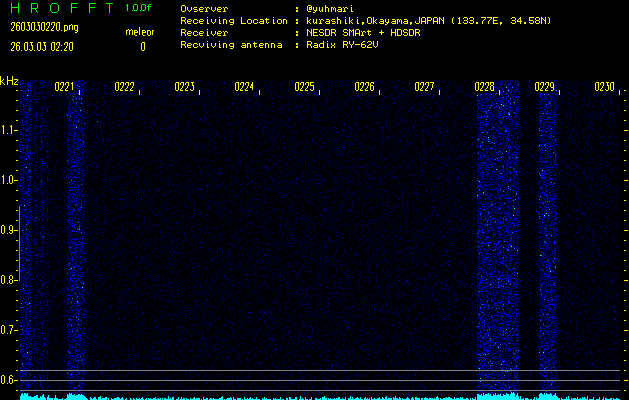Click the meteor label
Image resolution: width=629 pixels, height=400 pixels.
point(140,32)
